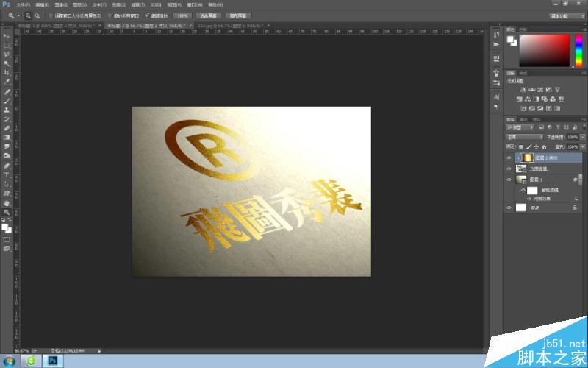Open the History panel icon in the collapsed dock
The height and width of the screenshot is (368, 588).
[x=497, y=35]
